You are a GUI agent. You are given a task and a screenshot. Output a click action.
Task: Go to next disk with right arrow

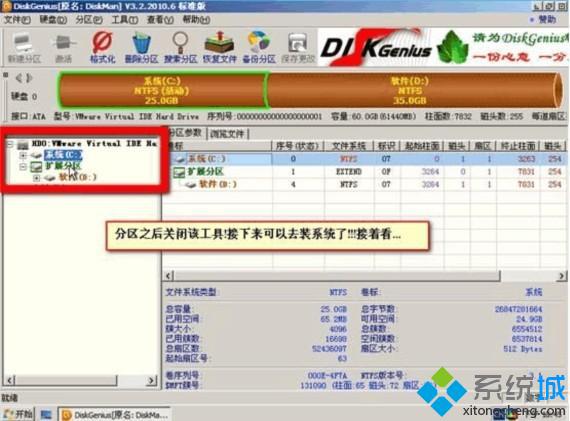coord(29,78)
